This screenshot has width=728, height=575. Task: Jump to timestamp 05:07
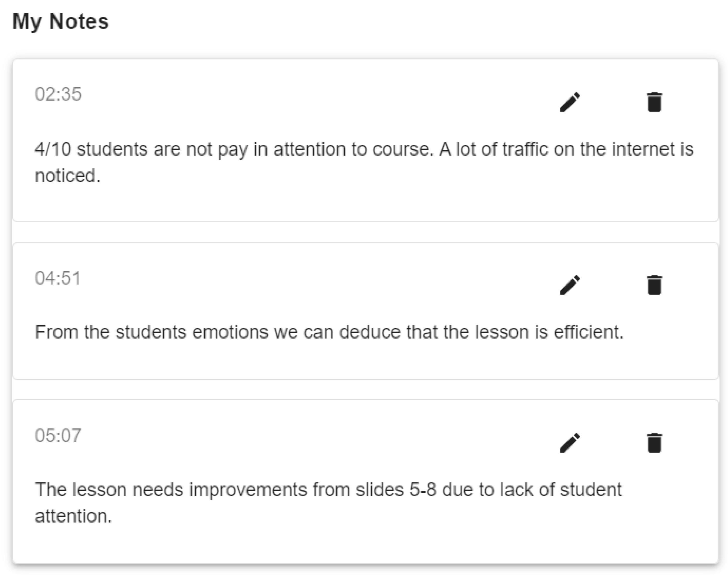(x=58, y=435)
